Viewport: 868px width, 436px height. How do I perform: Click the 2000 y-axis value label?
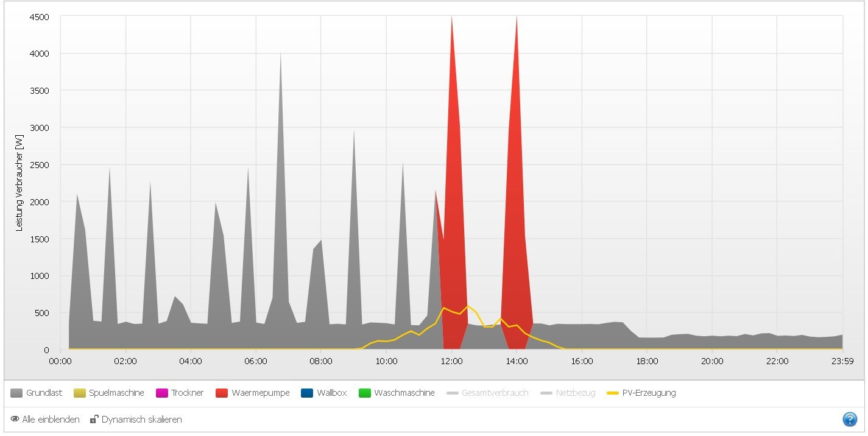pos(40,202)
